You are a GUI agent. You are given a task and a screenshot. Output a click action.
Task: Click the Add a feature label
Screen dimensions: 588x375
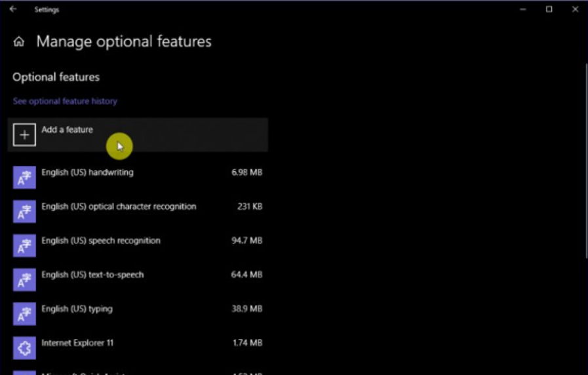coord(67,130)
